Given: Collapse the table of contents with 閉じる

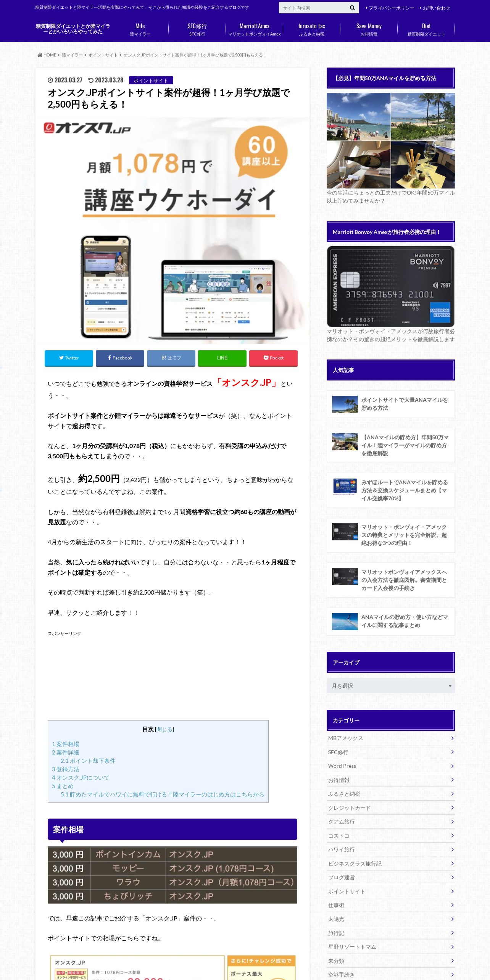Looking at the screenshot, I should [x=164, y=729].
